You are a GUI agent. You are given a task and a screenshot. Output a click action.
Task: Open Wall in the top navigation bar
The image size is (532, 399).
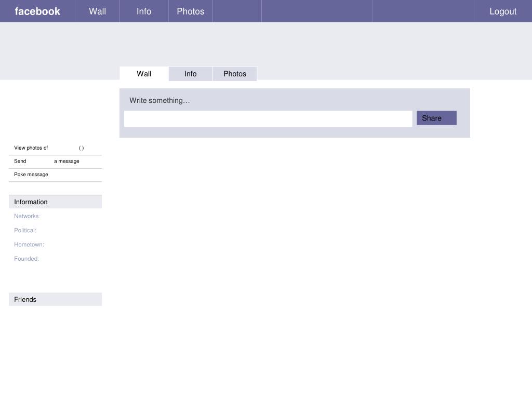tap(97, 11)
